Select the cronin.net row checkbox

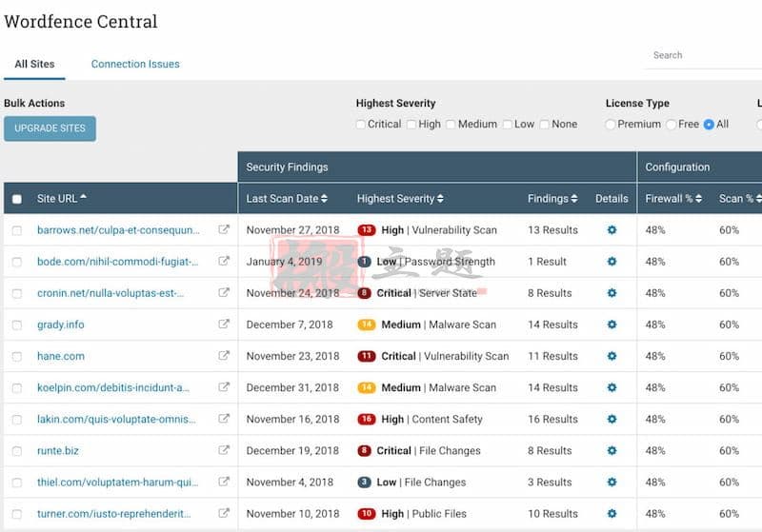coord(17,294)
